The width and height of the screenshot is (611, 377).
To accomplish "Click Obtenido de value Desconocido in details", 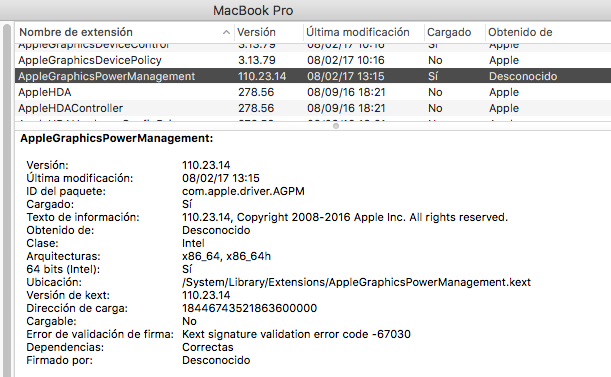I will (x=216, y=230).
